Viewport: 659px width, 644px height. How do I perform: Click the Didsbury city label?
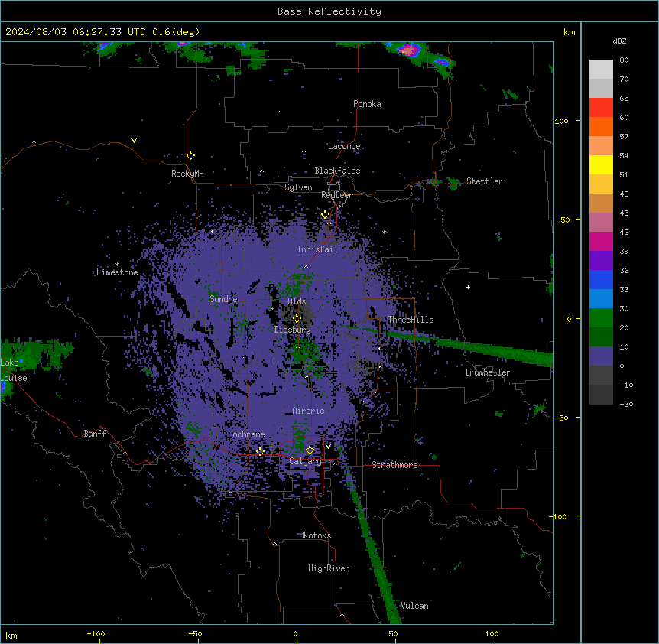[293, 330]
